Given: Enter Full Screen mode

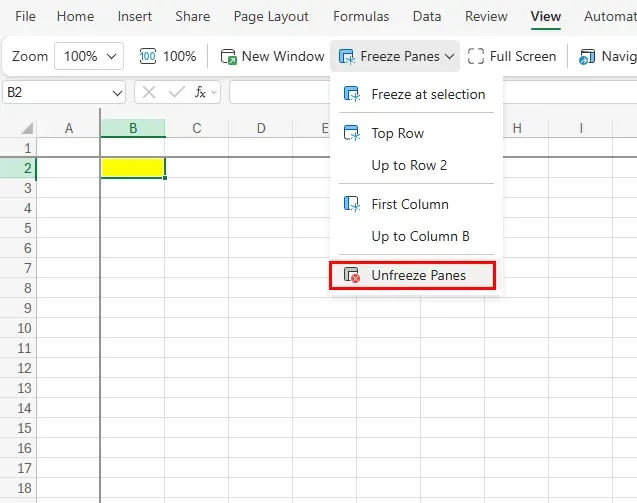Looking at the screenshot, I should click(511, 56).
